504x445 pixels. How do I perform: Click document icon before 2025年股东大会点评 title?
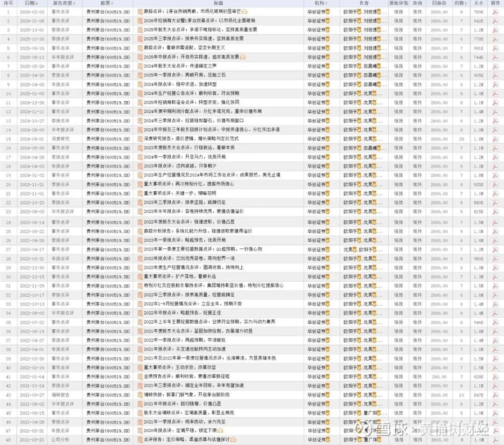point(140,30)
